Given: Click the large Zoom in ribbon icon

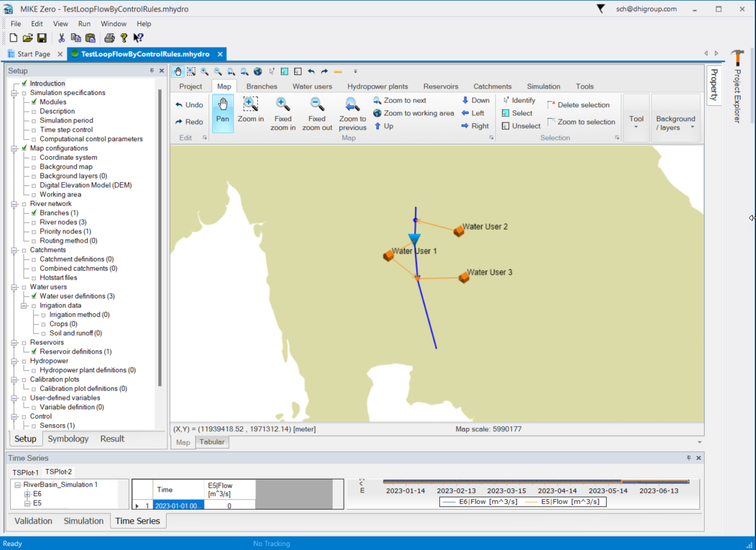Looking at the screenshot, I should click(x=251, y=110).
